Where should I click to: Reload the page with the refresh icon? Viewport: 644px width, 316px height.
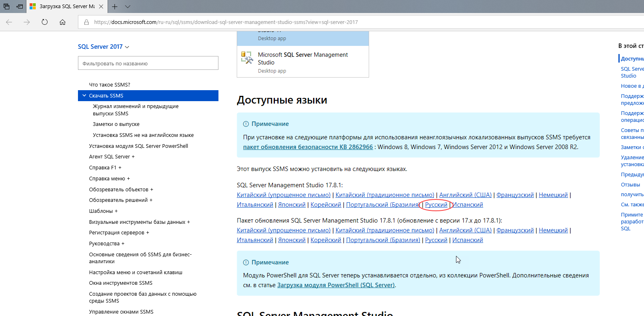click(x=45, y=22)
